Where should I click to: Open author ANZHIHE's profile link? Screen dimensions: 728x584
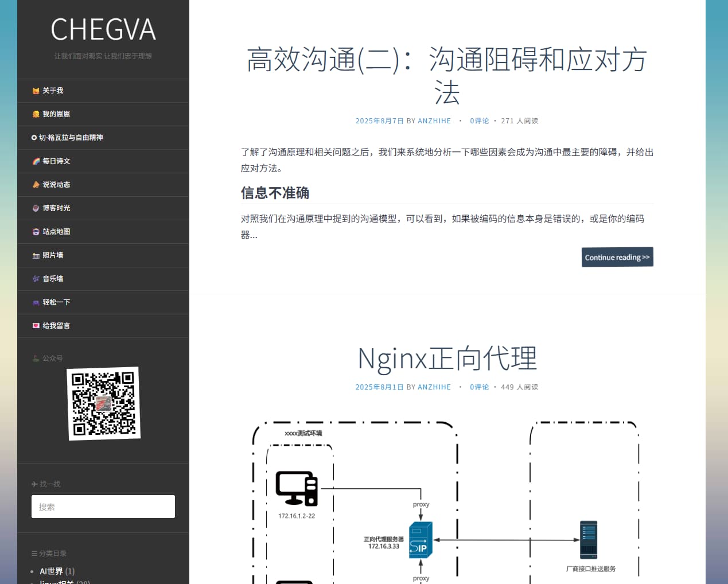point(434,120)
